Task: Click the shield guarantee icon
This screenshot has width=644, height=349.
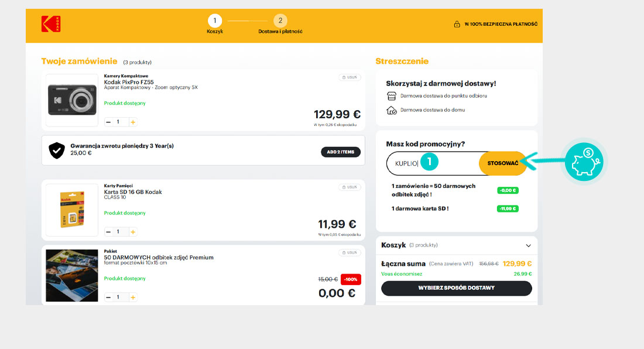Action: tap(56, 150)
